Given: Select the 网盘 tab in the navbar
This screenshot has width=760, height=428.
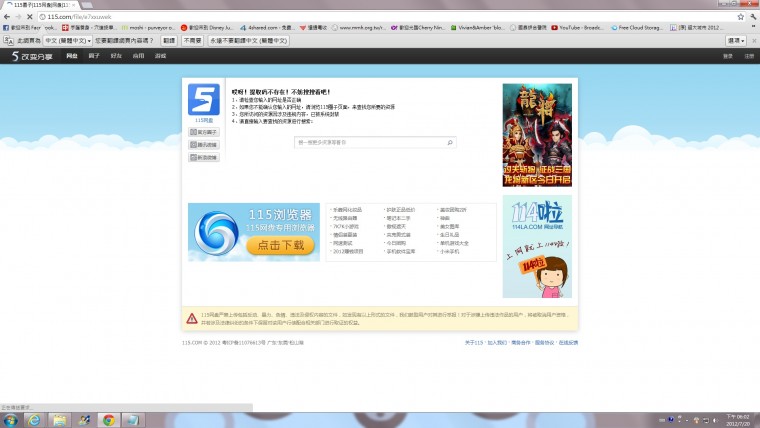Looking at the screenshot, I should (x=72, y=56).
